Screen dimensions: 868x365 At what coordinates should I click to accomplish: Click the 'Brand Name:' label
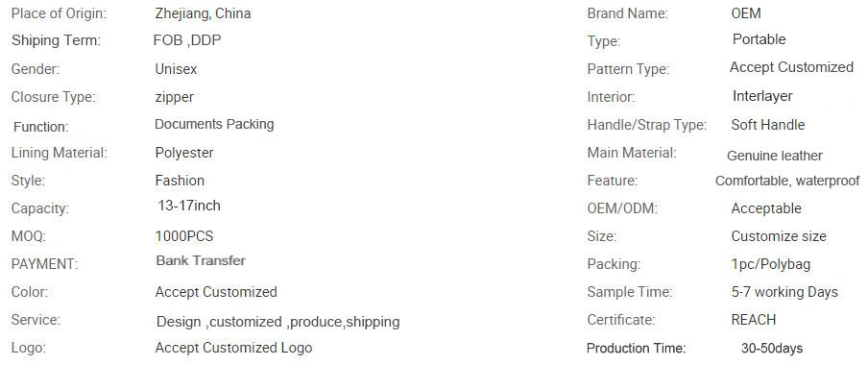(627, 13)
